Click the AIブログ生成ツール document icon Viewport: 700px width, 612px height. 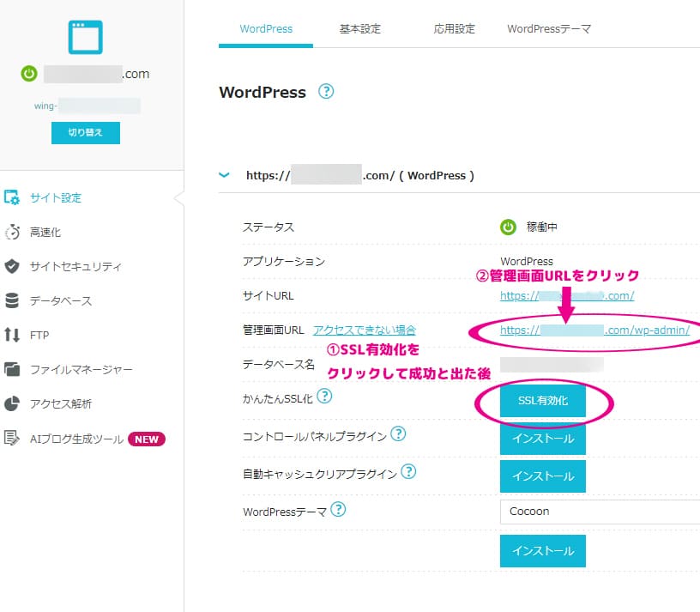point(12,438)
